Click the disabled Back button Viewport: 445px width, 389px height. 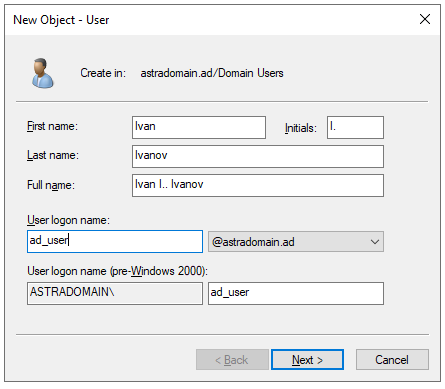pos(232,360)
